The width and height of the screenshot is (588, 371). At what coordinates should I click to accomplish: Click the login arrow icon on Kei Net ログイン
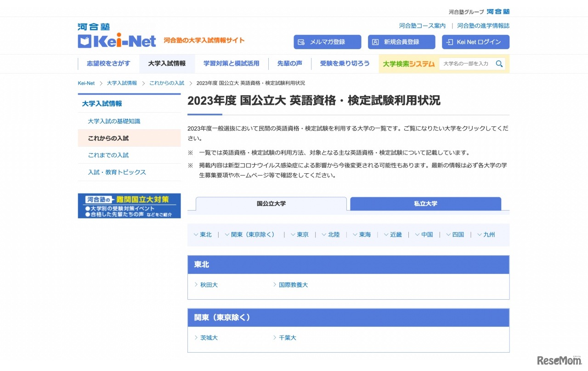click(450, 42)
